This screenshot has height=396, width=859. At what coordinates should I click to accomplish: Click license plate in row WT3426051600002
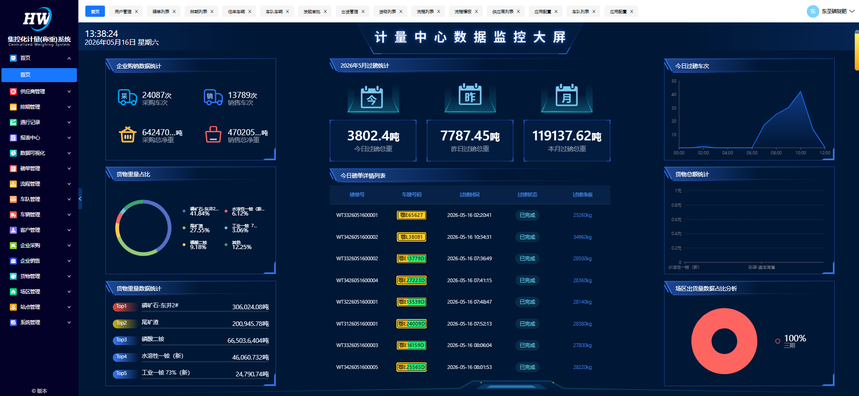411,237
